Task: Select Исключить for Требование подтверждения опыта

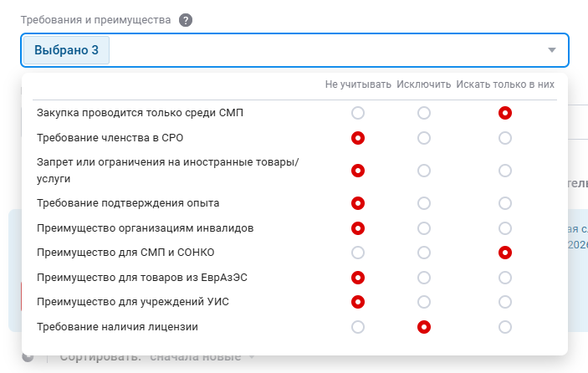Action: coord(424,203)
